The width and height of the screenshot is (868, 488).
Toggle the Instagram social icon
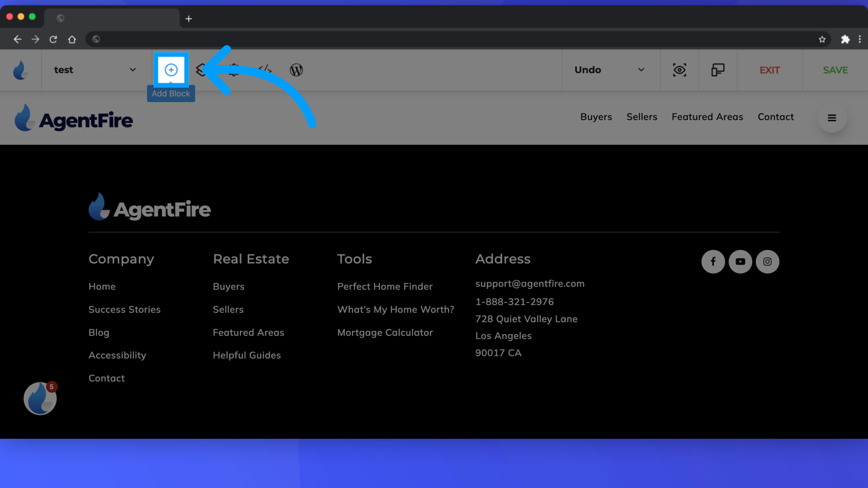[768, 261]
